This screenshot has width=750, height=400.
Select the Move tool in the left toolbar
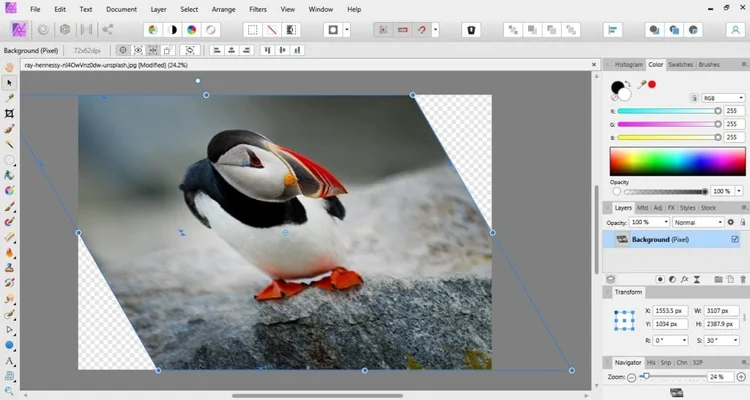(x=9, y=83)
